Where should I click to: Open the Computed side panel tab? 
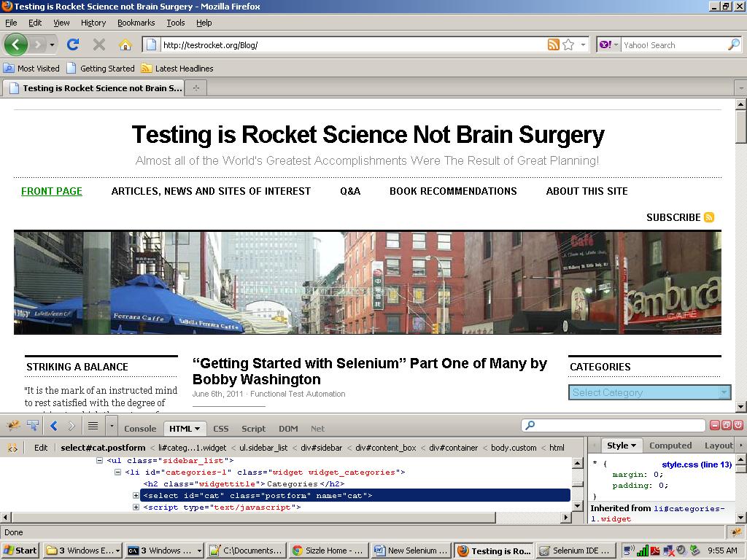tap(670, 446)
